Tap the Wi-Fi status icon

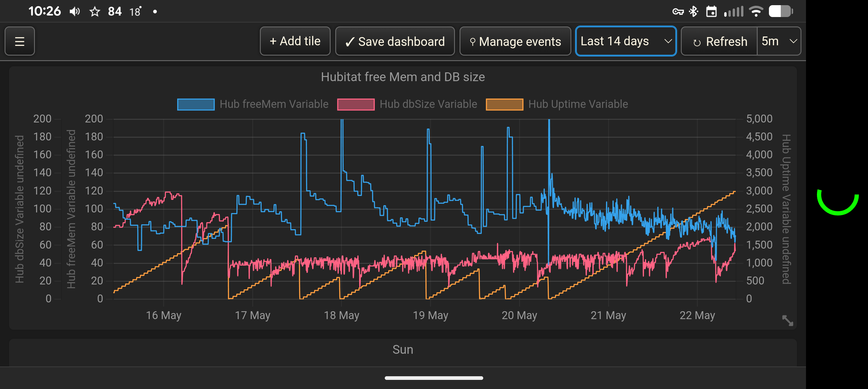(x=756, y=12)
